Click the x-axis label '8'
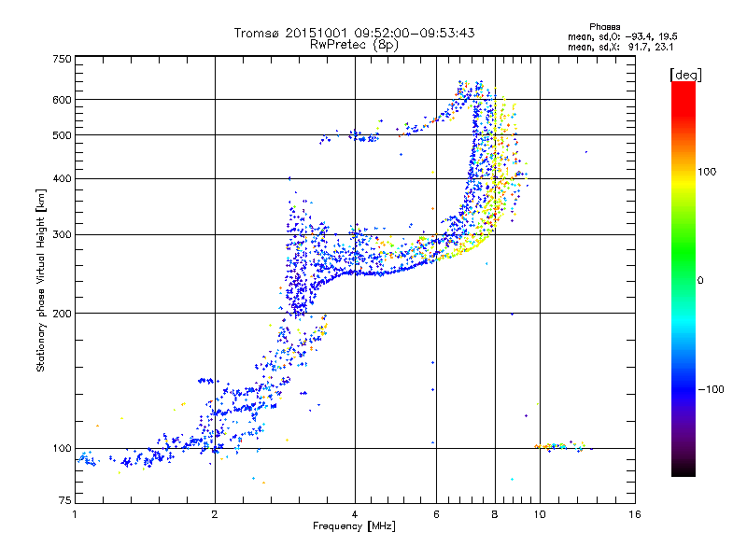Screen dimensions: 747x560 [495, 514]
